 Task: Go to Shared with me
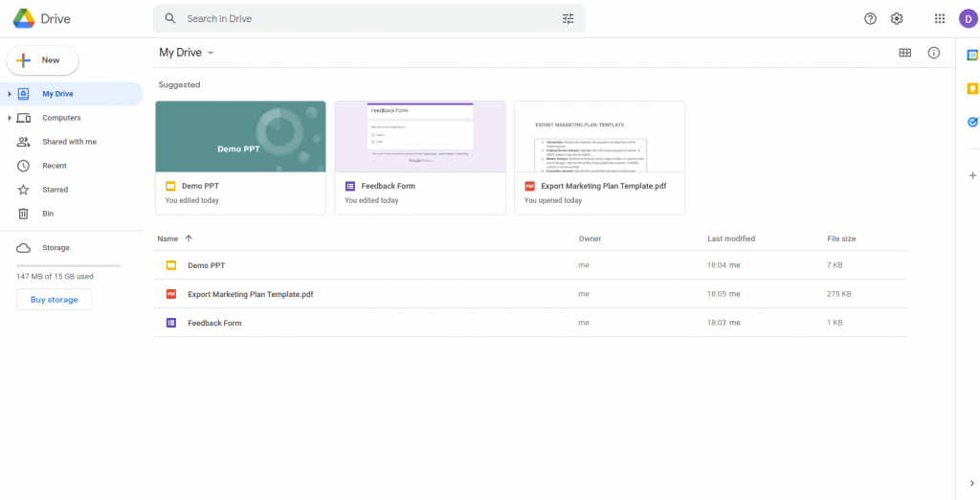click(x=69, y=142)
